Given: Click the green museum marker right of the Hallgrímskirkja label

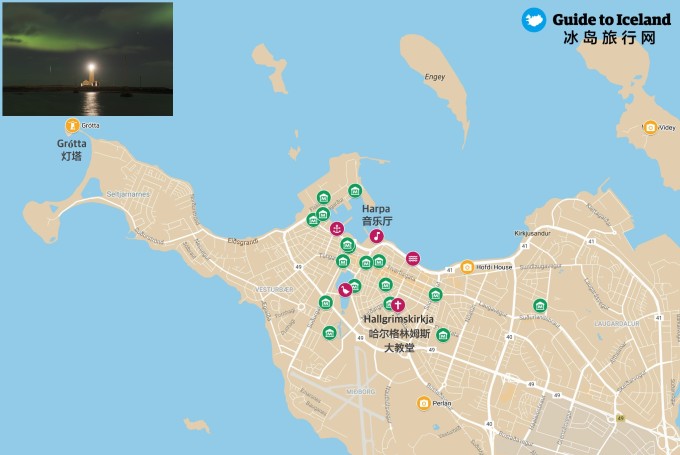Looking at the screenshot, I should tap(443, 335).
